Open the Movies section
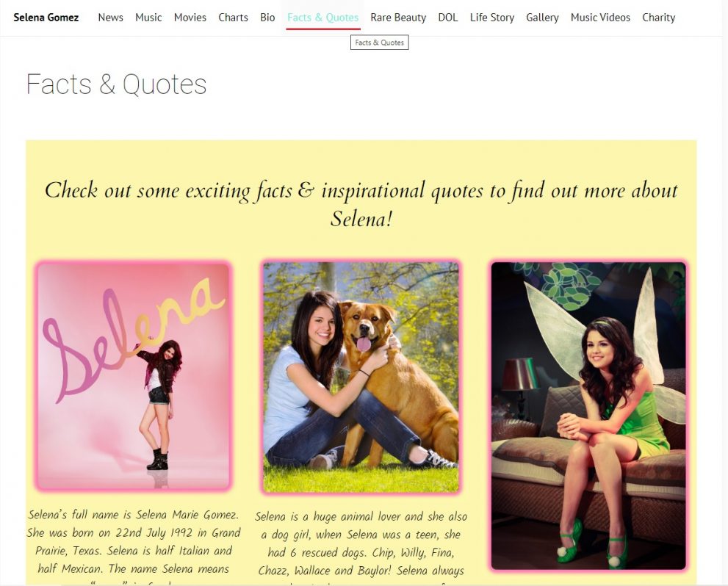The image size is (728, 586). [190, 18]
